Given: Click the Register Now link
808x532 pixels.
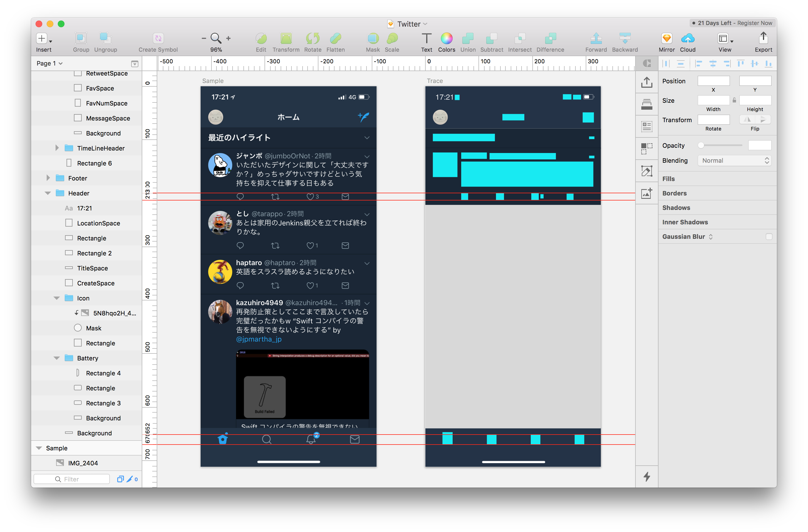Looking at the screenshot, I should (754, 23).
